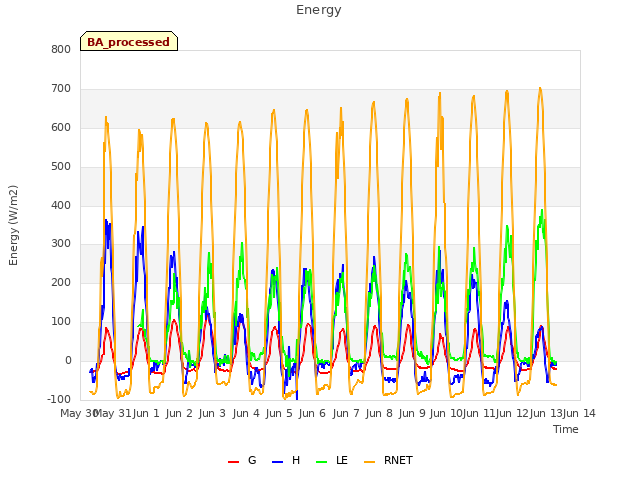Viewport: 640px width, 480px height.
Task: Click the Time axis label
Action: tap(566, 429)
